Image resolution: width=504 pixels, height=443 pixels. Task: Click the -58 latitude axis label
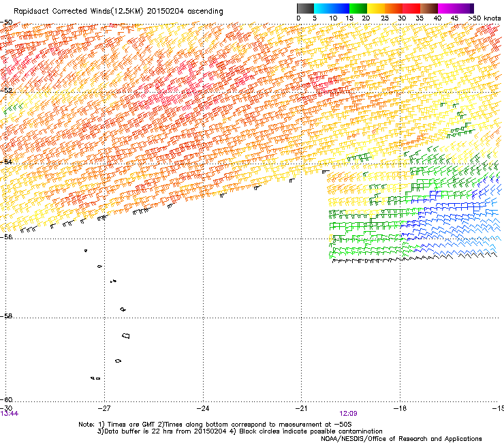click(x=6, y=316)
